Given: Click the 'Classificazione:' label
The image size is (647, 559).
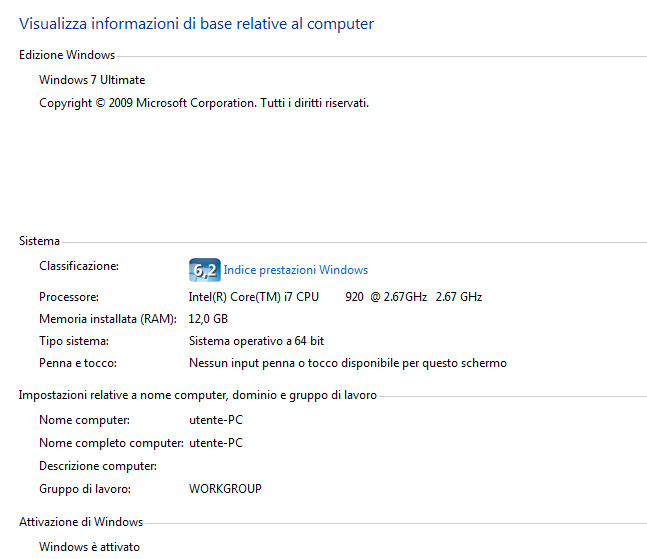Looking at the screenshot, I should (79, 266).
